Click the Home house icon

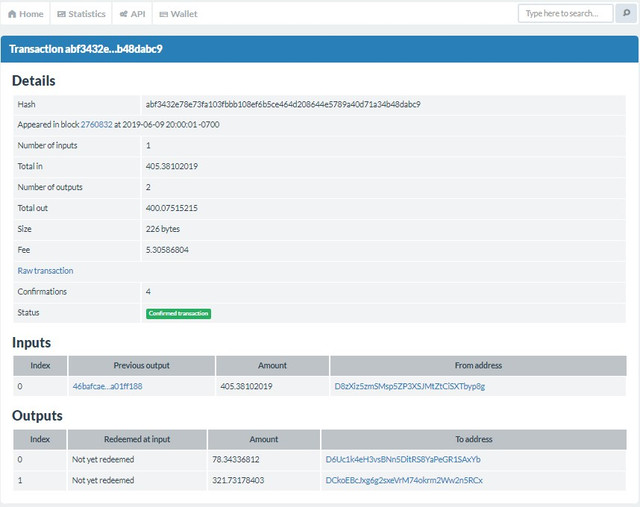pos(12,14)
